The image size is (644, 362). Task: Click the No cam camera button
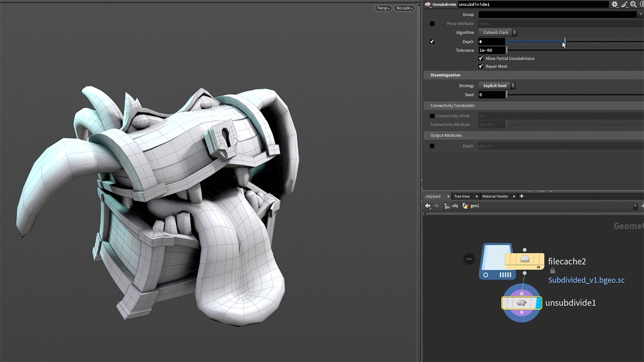click(404, 8)
